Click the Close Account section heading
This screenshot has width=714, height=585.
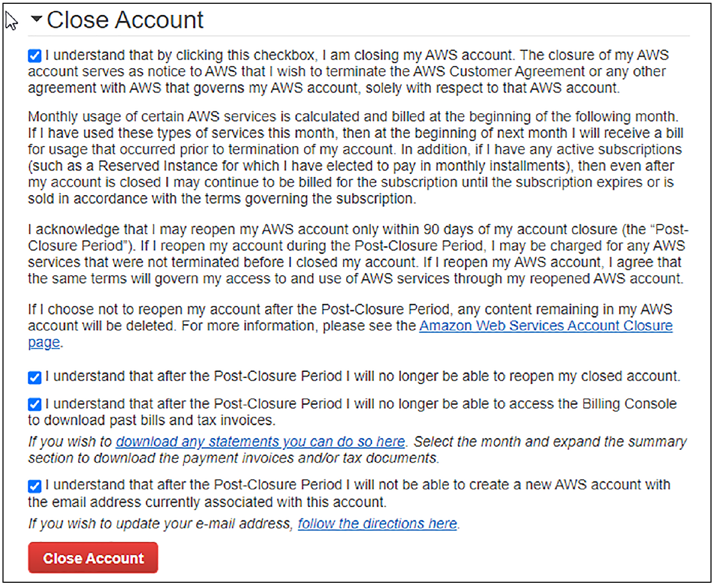(x=125, y=20)
